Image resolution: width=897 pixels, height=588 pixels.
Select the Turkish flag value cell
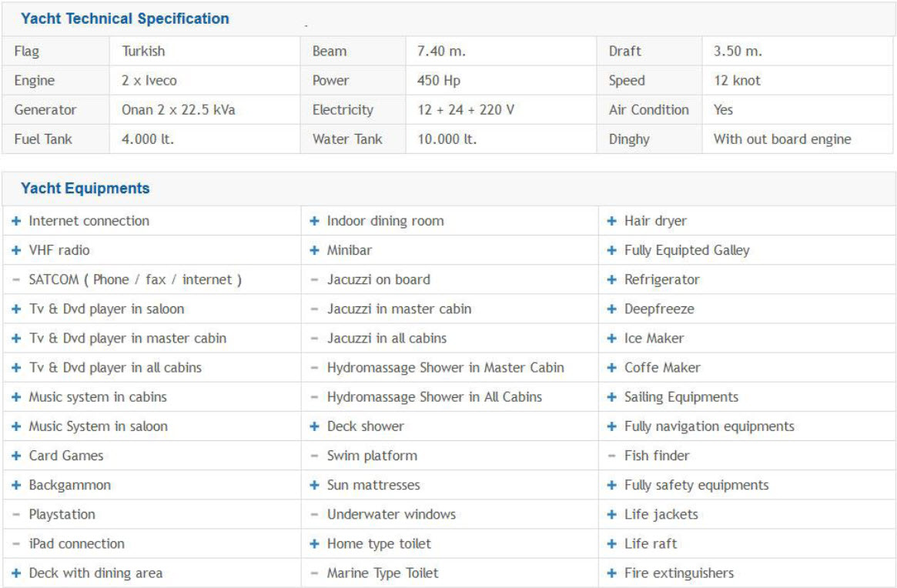coord(143,52)
